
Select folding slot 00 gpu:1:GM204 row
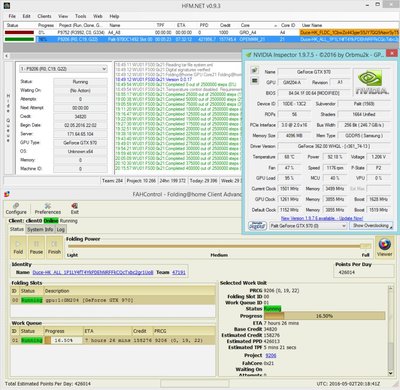pyautogui.click(x=113, y=300)
